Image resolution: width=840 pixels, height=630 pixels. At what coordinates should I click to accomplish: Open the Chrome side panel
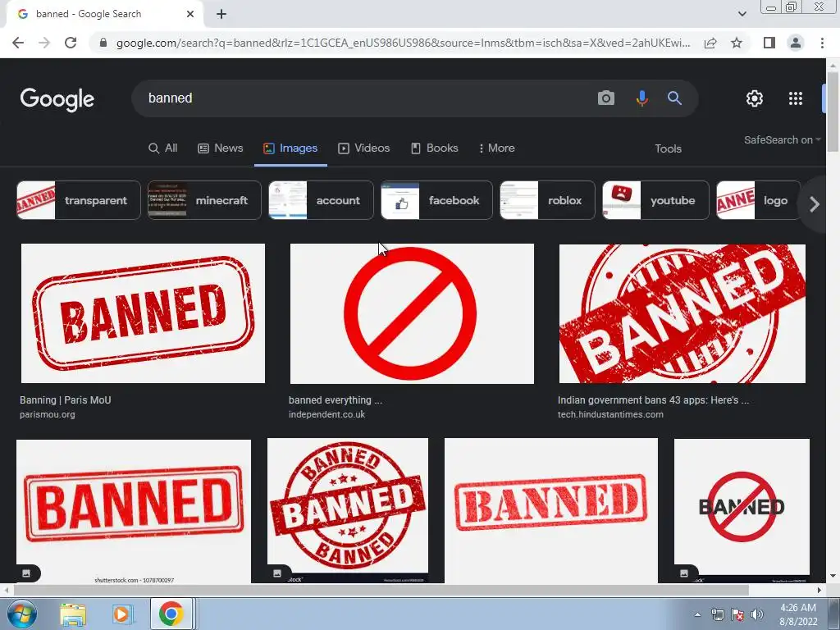click(769, 43)
